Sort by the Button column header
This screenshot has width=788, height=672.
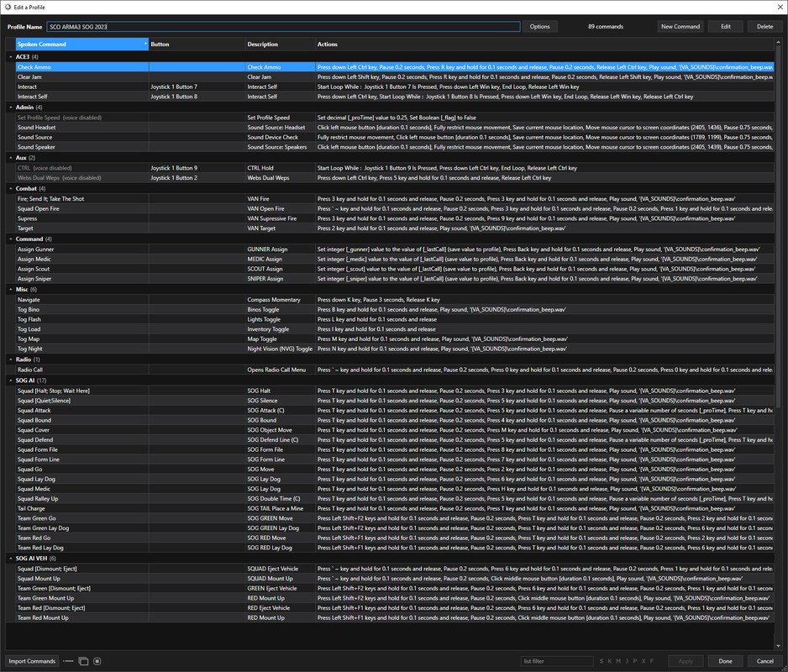(x=197, y=45)
